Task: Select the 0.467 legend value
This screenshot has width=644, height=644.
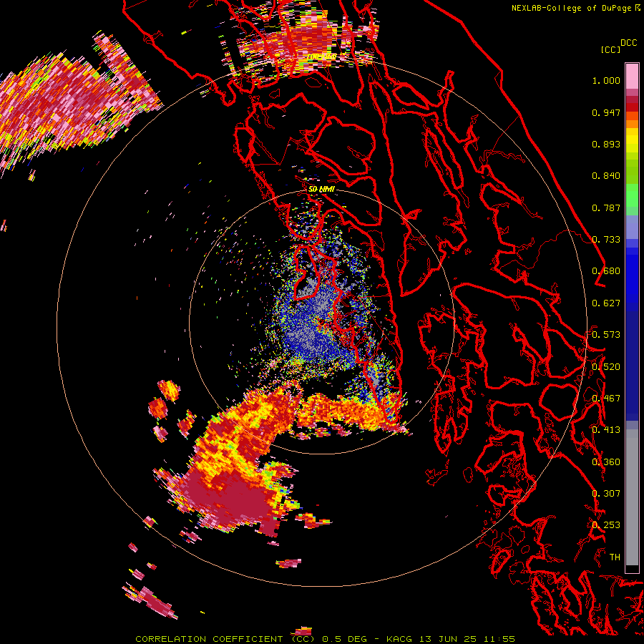Action: point(606,399)
